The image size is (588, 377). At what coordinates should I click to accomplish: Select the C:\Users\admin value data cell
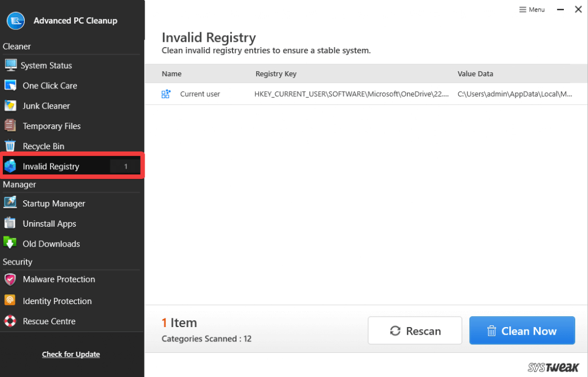(514, 94)
